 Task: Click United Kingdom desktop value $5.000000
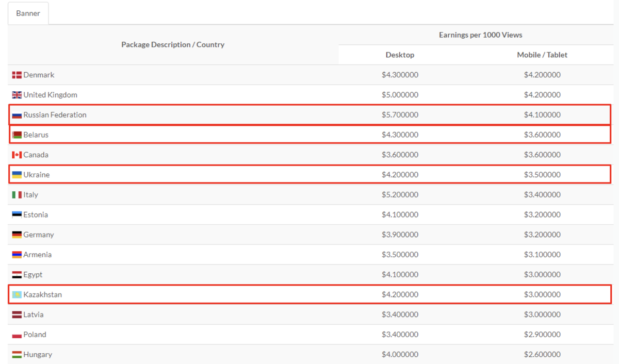[400, 95]
